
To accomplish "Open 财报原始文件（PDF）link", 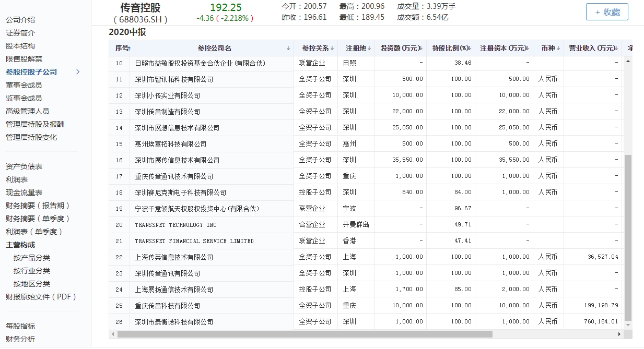I will click(42, 297).
